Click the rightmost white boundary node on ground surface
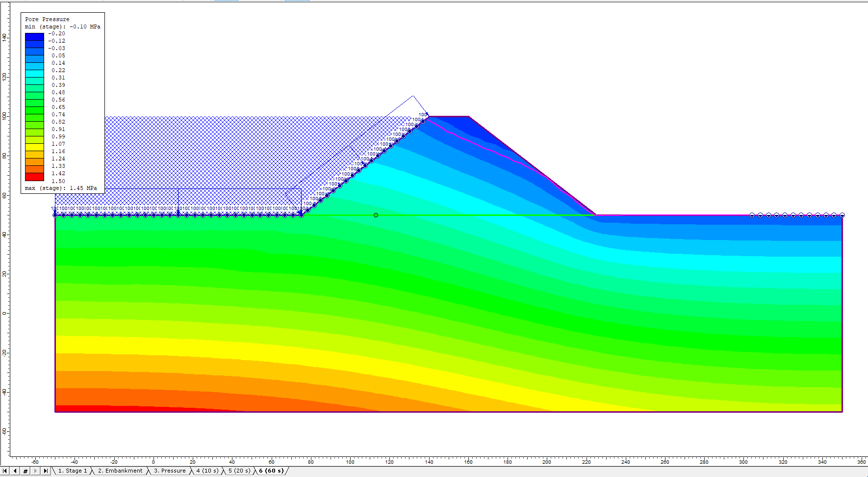Image resolution: width=868 pixels, height=477 pixels. pyautogui.click(x=842, y=215)
